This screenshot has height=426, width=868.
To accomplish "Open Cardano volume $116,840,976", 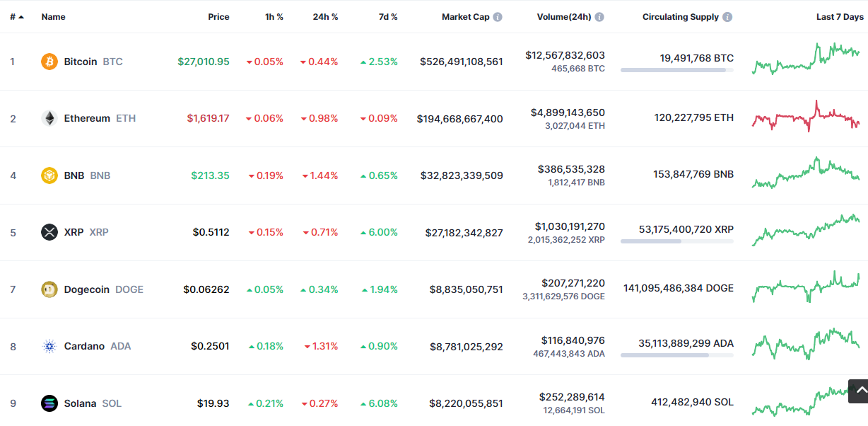I will (x=573, y=340).
